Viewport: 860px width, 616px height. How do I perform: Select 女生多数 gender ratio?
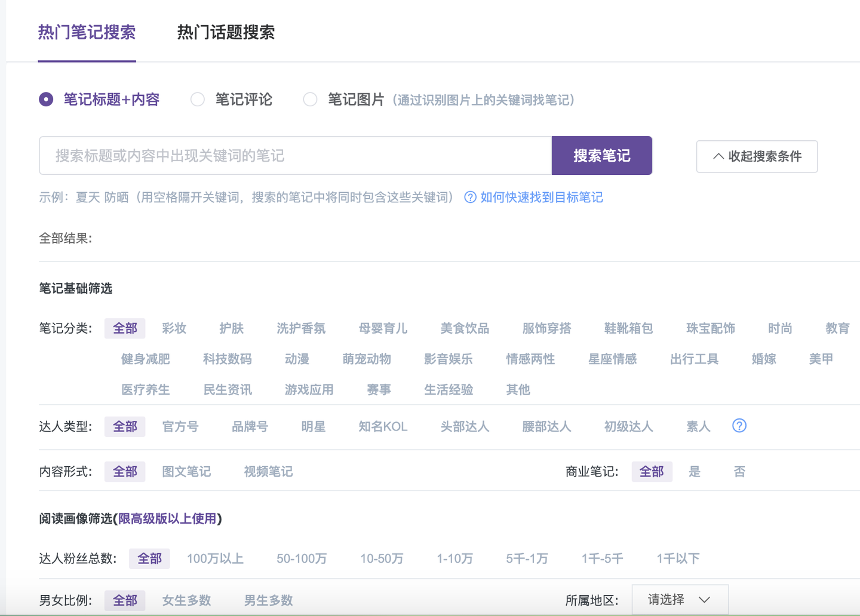[x=186, y=600]
